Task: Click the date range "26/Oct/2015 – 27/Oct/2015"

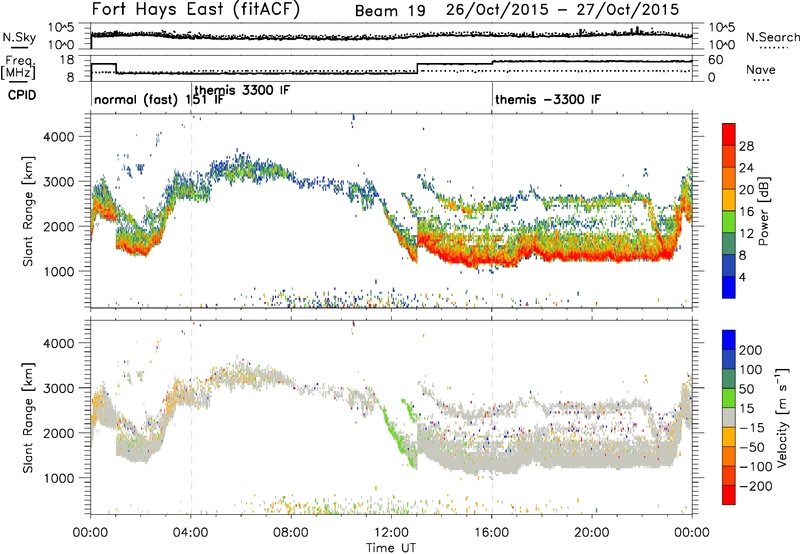Action: pos(562,10)
